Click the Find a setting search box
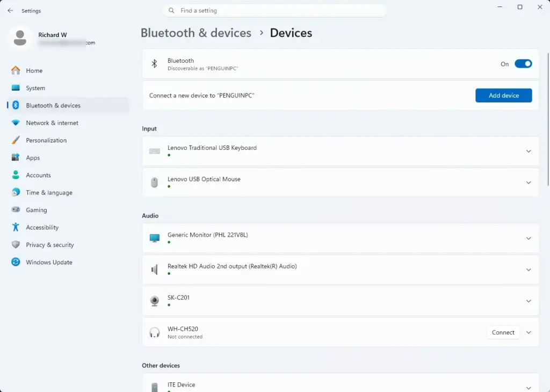The image size is (550, 392). point(274,11)
